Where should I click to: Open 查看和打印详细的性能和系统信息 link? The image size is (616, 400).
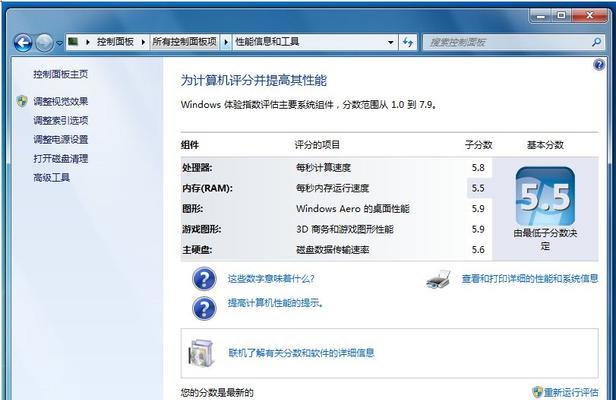click(530, 279)
